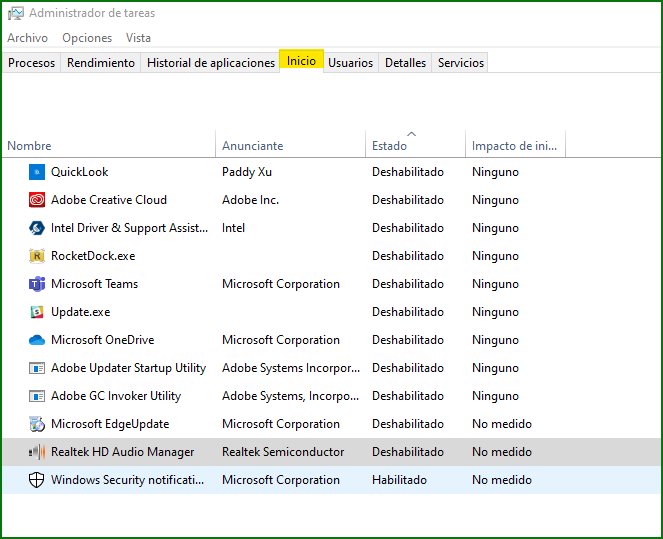Click the Adobe GC Invoker Utility icon
This screenshot has width=663, height=539.
(x=37, y=396)
